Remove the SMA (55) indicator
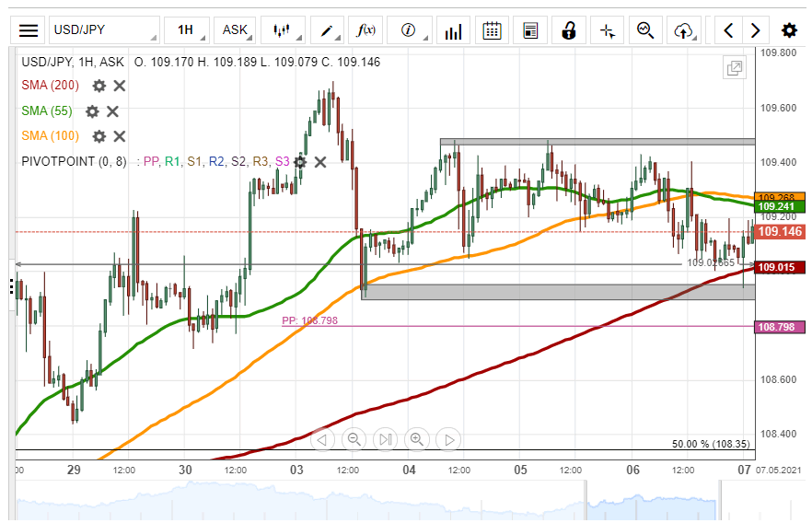The height and width of the screenshot is (523, 812). 112,110
